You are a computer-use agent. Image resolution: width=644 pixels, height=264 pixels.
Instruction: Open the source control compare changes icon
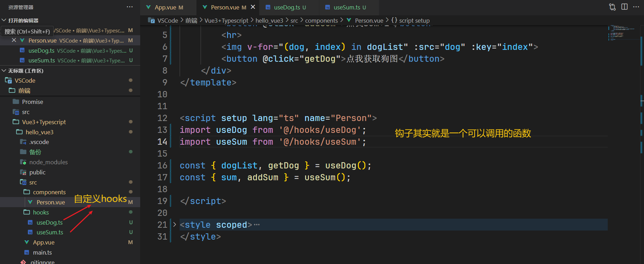612,7
